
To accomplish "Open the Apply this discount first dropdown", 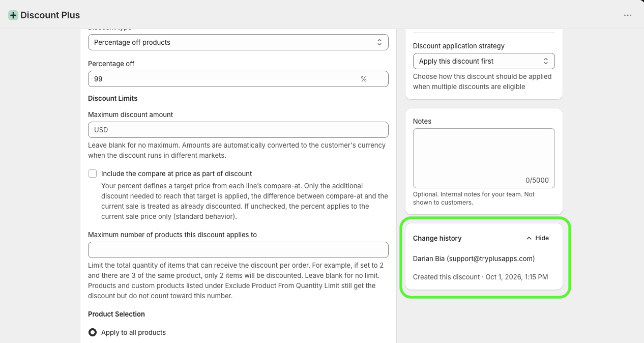I will (x=484, y=61).
